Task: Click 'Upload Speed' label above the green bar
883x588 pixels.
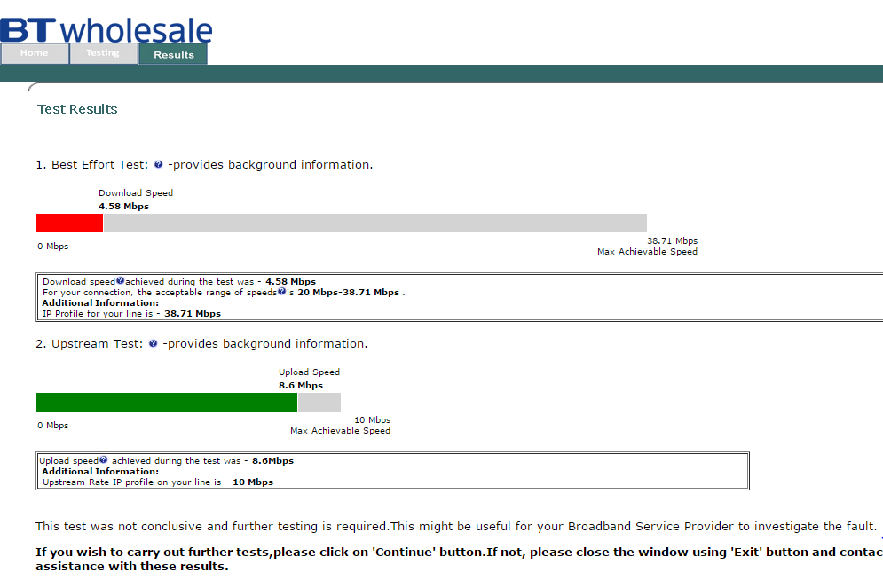Action: point(309,372)
